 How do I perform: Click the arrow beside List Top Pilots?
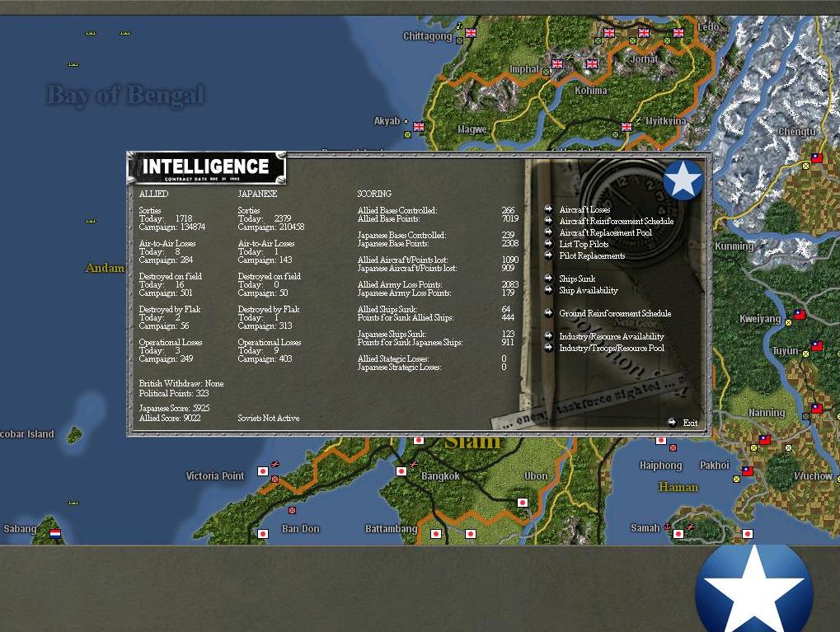pyautogui.click(x=548, y=244)
